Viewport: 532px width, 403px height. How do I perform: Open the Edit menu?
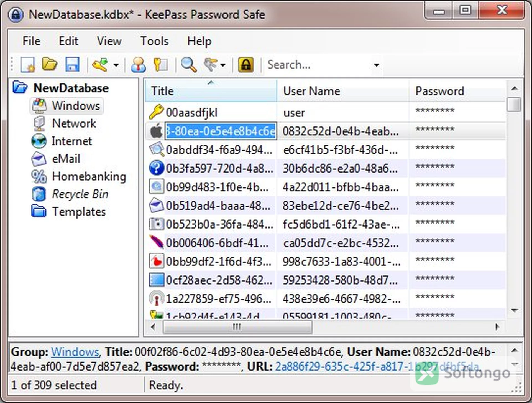68,41
